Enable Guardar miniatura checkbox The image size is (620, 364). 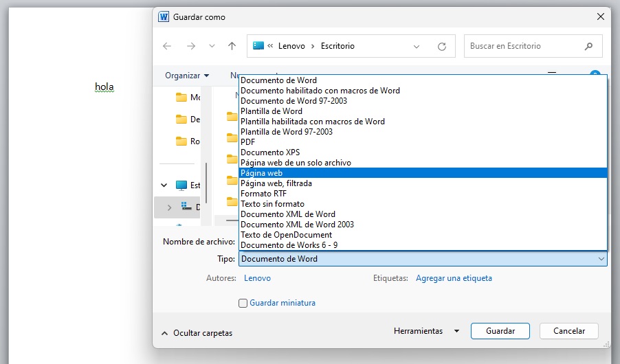[x=243, y=303]
